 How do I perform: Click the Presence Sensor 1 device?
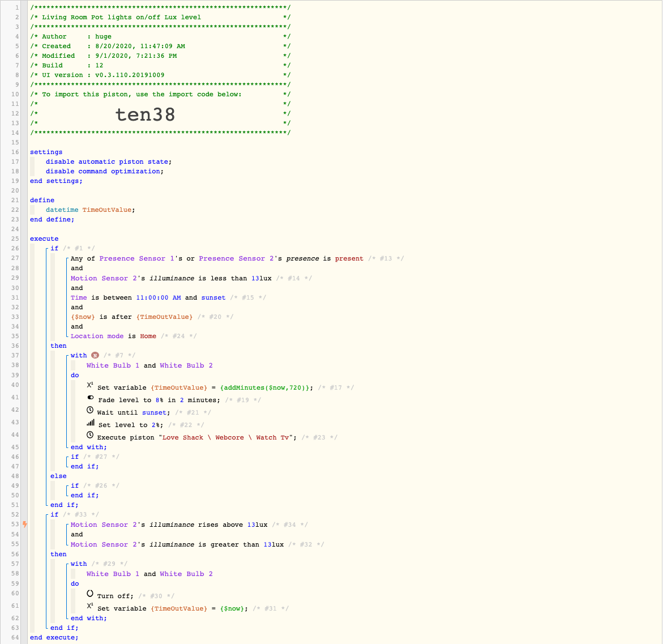click(x=137, y=258)
